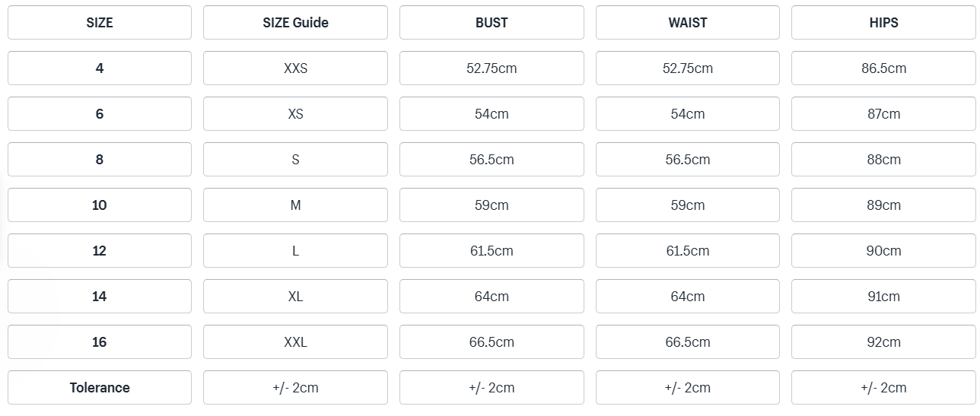Select the 61.5cm bust cell
The image size is (980, 416).
pyautogui.click(x=492, y=251)
